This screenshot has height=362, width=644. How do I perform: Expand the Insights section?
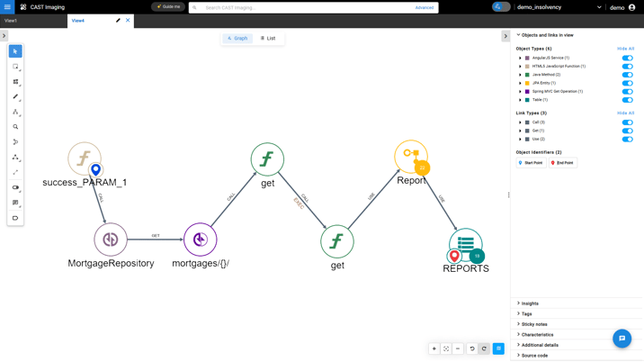tap(519, 303)
